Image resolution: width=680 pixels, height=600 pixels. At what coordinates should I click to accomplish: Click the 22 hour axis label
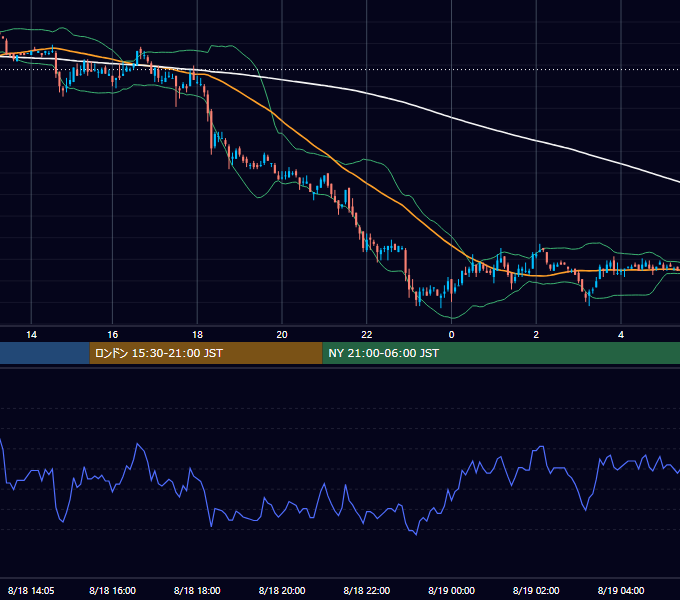coord(367,335)
